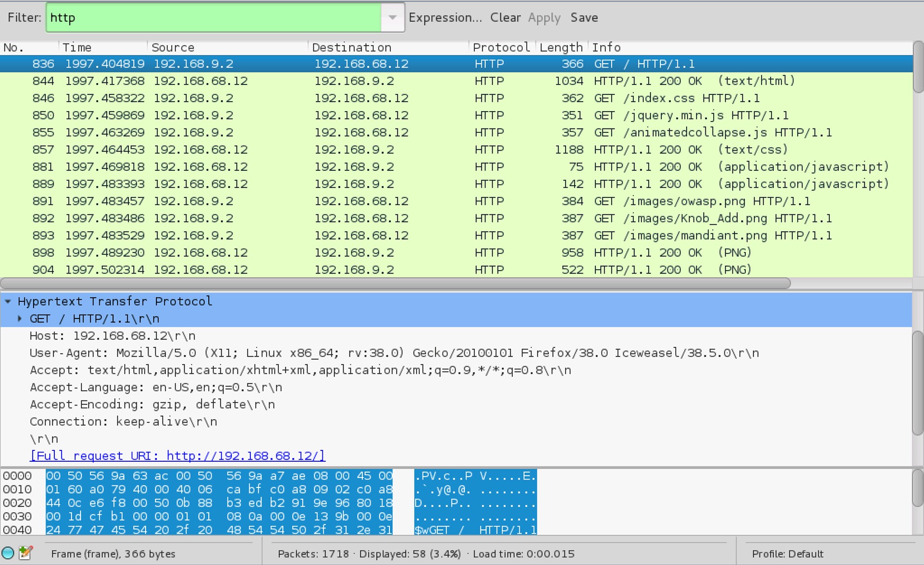Click Profile: Default in status bar
Viewport: 924px width, 565px height.
point(787,554)
